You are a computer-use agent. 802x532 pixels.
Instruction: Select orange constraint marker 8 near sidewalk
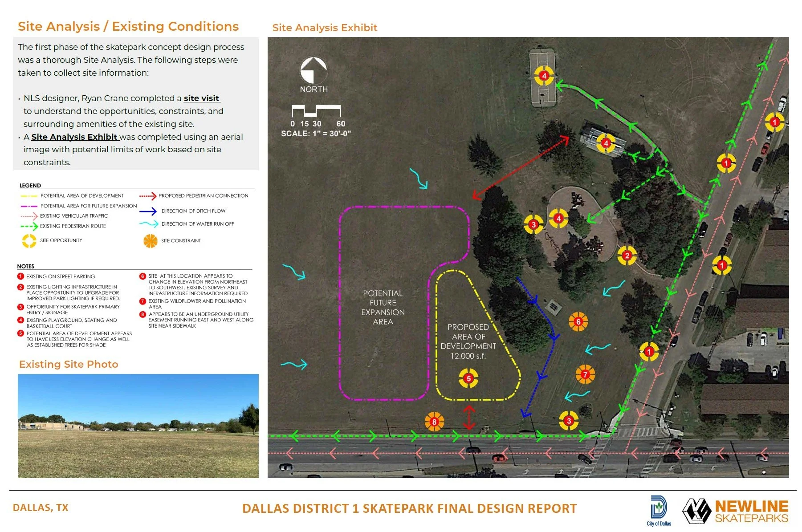tap(434, 422)
